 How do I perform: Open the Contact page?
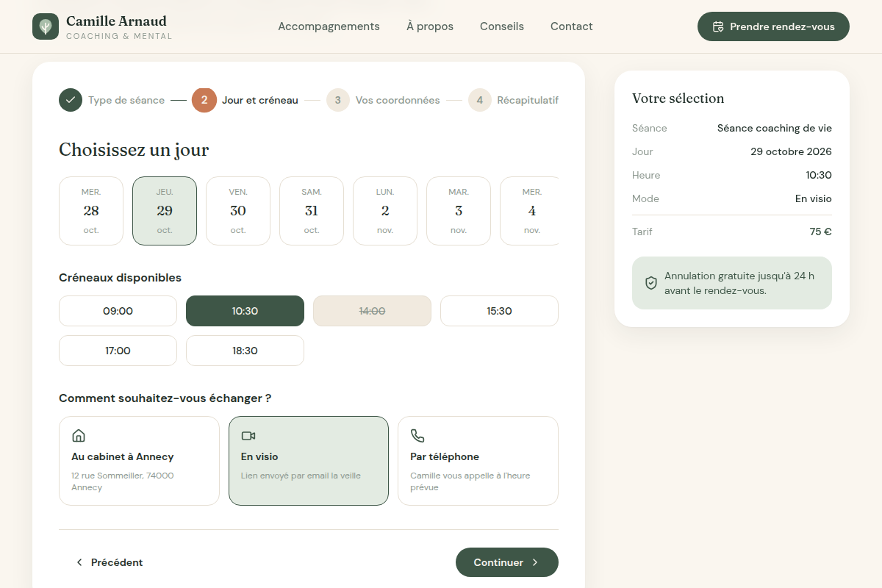[572, 26]
